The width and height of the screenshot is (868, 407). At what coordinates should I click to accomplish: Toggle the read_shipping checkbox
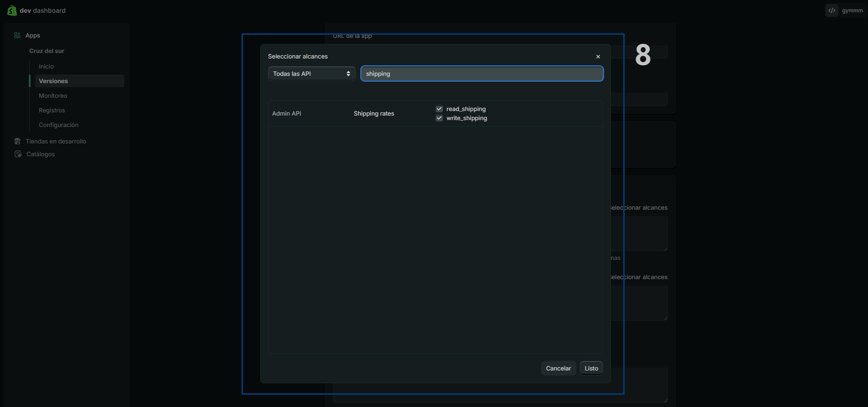(x=439, y=109)
